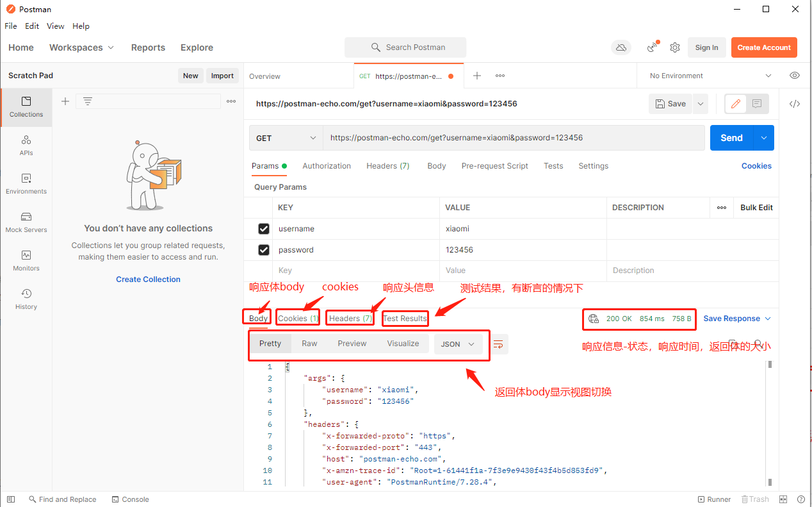Image resolution: width=812 pixels, height=507 pixels.
Task: Open the satellite capture requests icon
Action: (653, 47)
